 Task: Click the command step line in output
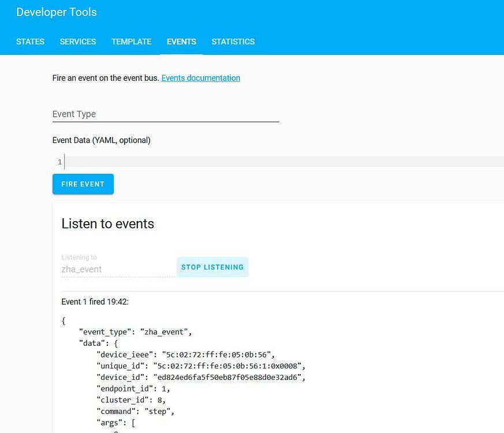(x=136, y=412)
